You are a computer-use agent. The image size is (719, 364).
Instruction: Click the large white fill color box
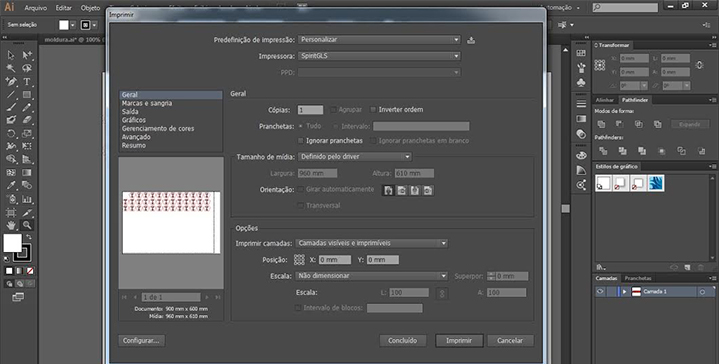pyautogui.click(x=12, y=243)
